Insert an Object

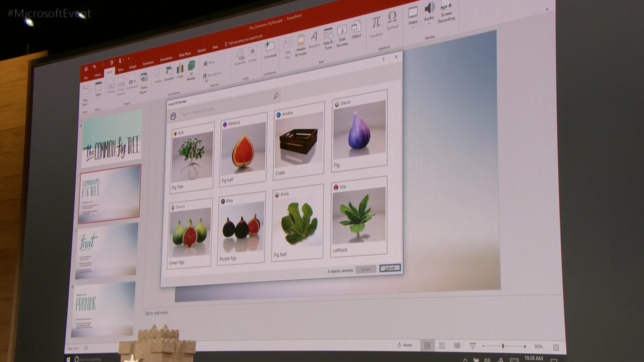point(356,30)
